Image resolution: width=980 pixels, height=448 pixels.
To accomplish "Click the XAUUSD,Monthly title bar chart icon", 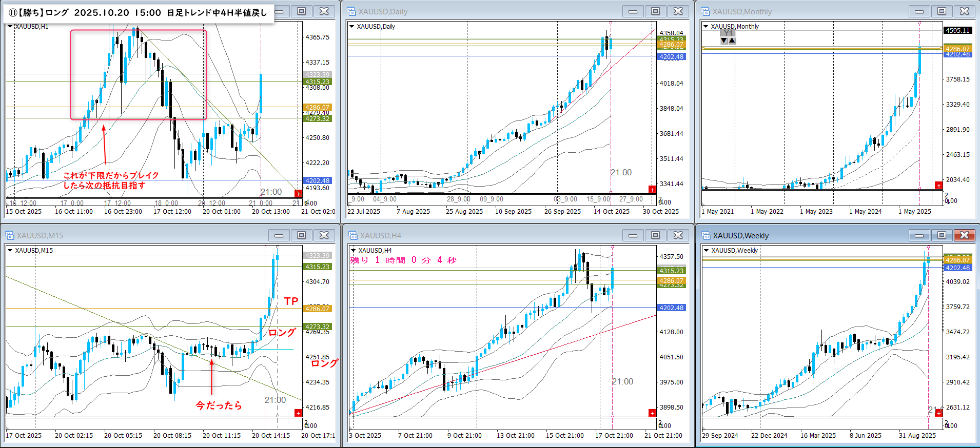I will [x=705, y=11].
